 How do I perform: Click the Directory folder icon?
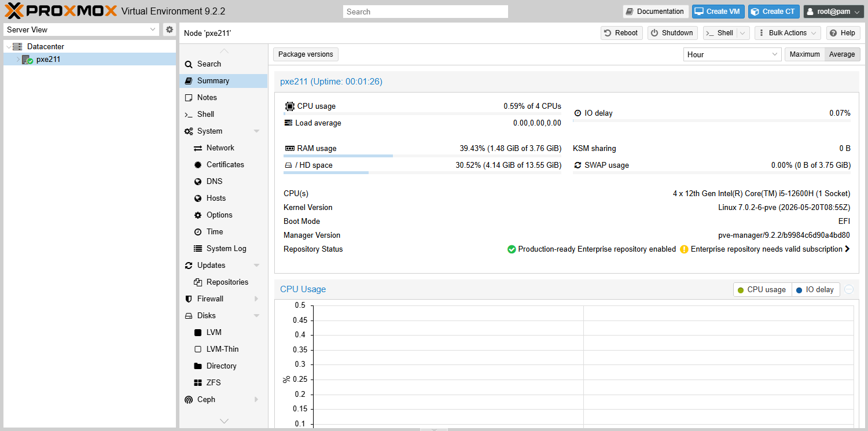[x=198, y=366]
